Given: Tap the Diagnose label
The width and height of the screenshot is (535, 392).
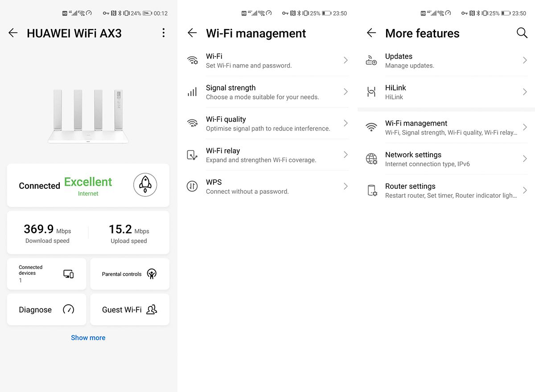Looking at the screenshot, I should [x=35, y=310].
